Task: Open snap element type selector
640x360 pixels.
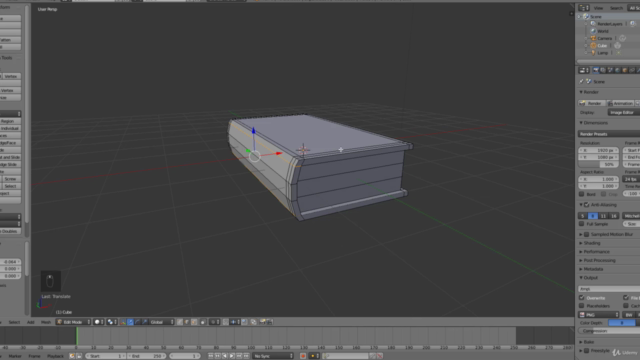Action: 235,322
